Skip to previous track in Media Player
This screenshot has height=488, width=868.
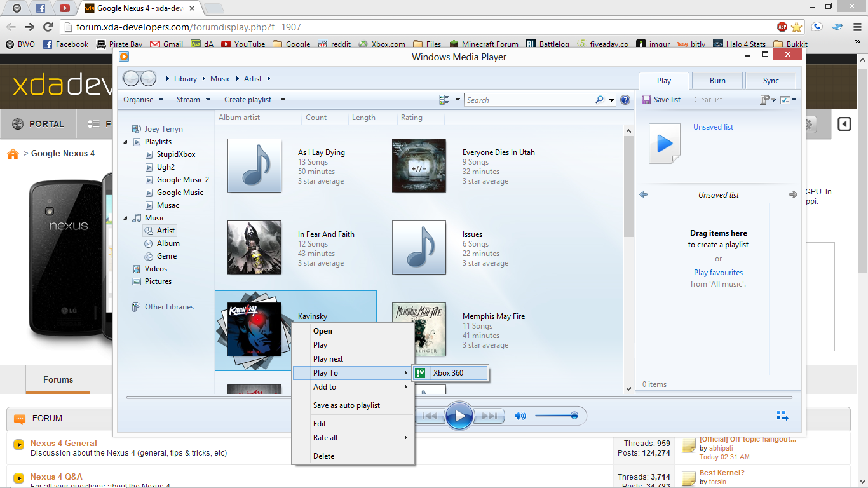tap(430, 416)
